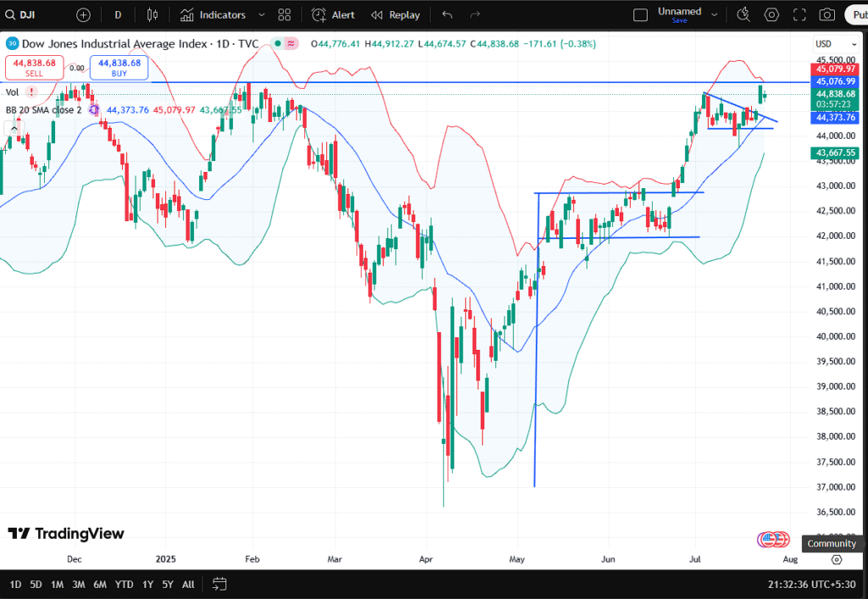Screen dimensions: 868x599
Task: Select the 6M time range
Action: tap(100, 585)
